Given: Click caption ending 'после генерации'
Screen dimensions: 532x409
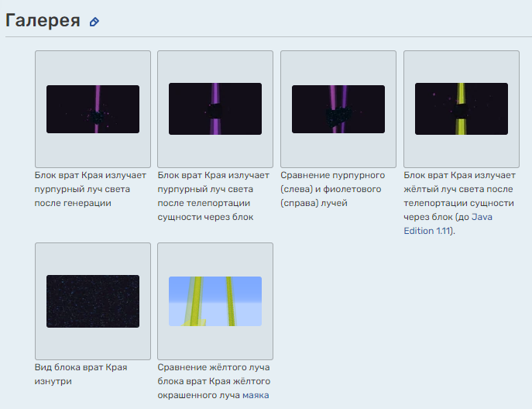Looking at the screenshot, I should (x=91, y=189).
